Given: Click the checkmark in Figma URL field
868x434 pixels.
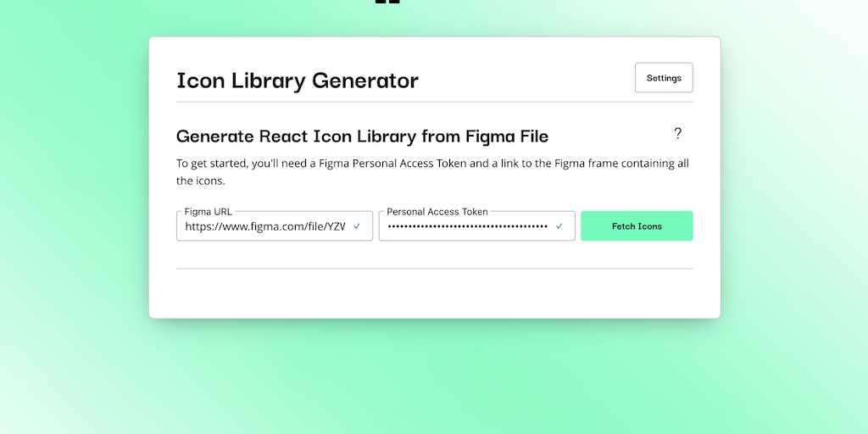Looking at the screenshot, I should coord(357,226).
